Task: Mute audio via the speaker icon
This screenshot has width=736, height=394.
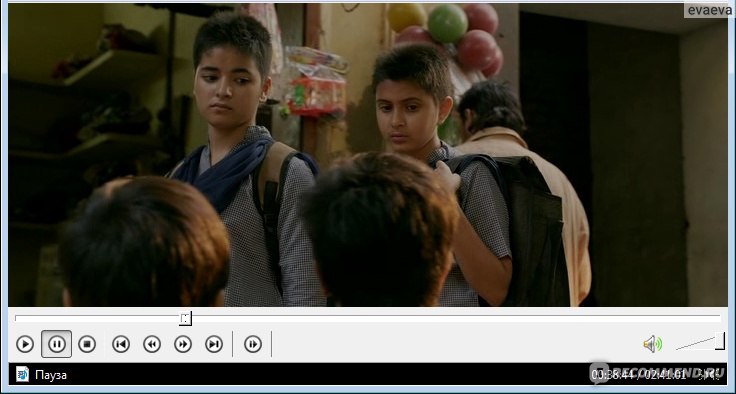Action: coord(652,344)
